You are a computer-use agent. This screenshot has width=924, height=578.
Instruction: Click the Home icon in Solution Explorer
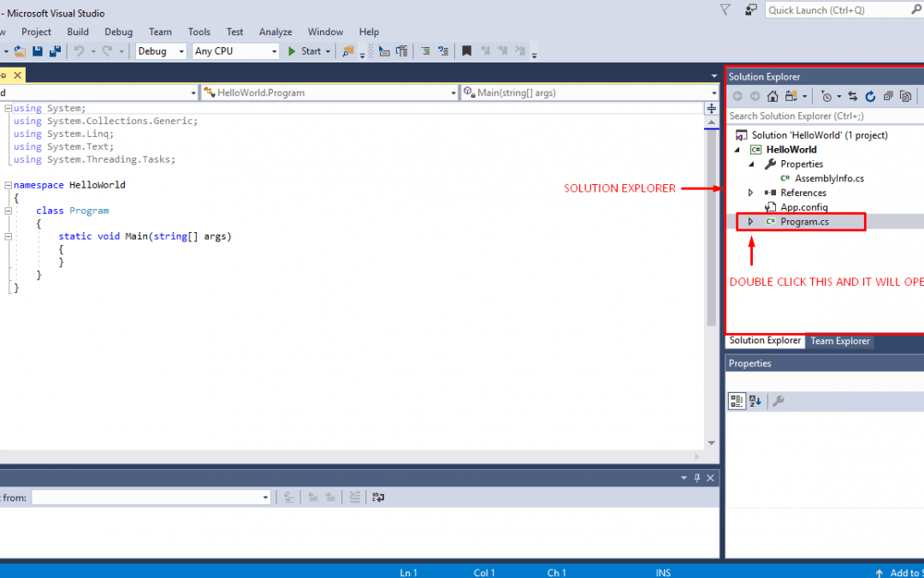pos(773,97)
